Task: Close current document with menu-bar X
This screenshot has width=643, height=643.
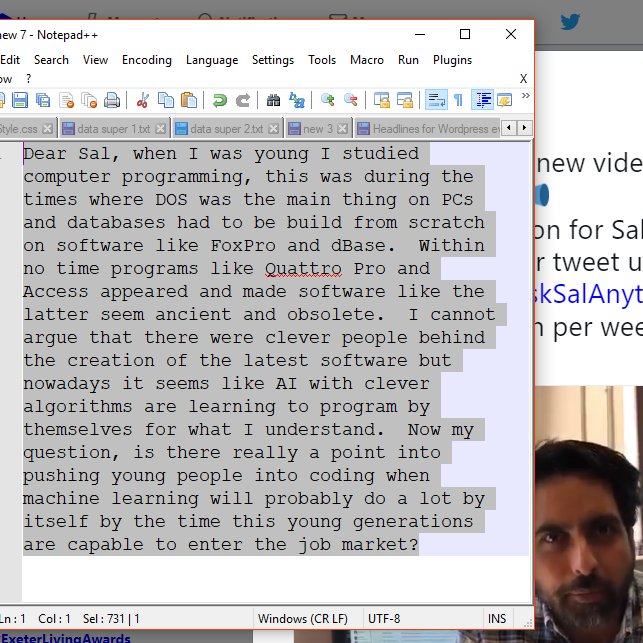Action: click(x=523, y=78)
